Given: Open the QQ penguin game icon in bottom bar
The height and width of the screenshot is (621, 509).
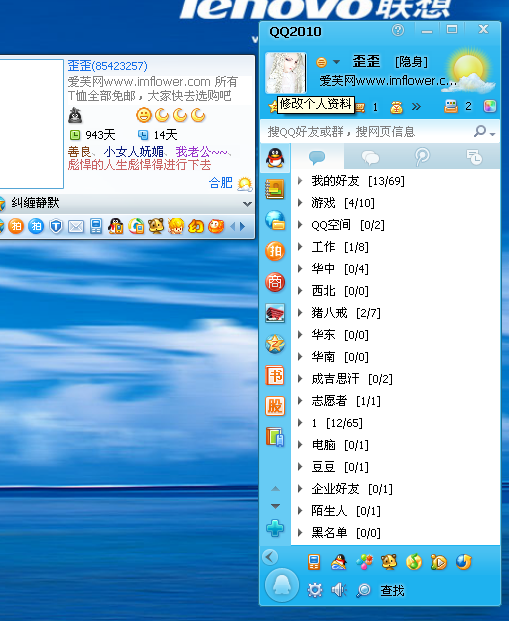Looking at the screenshot, I should (339, 562).
